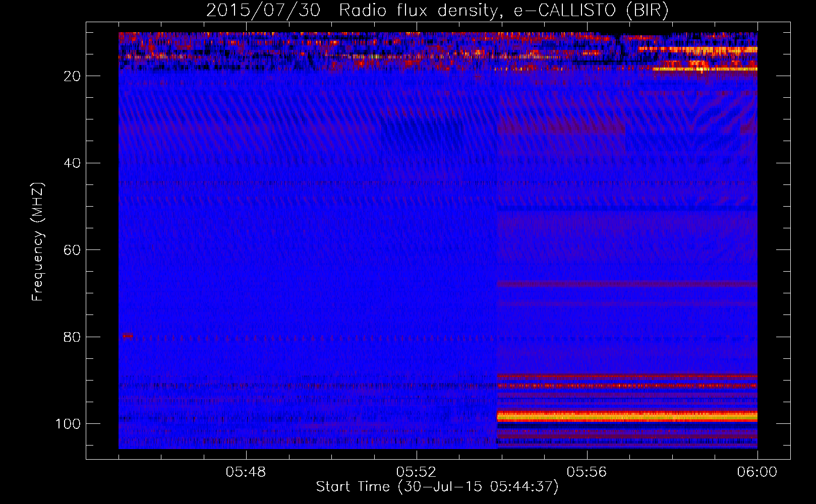Image resolution: width=816 pixels, height=504 pixels.
Task: Click the '40' frequency tick label
Action: coord(73,163)
